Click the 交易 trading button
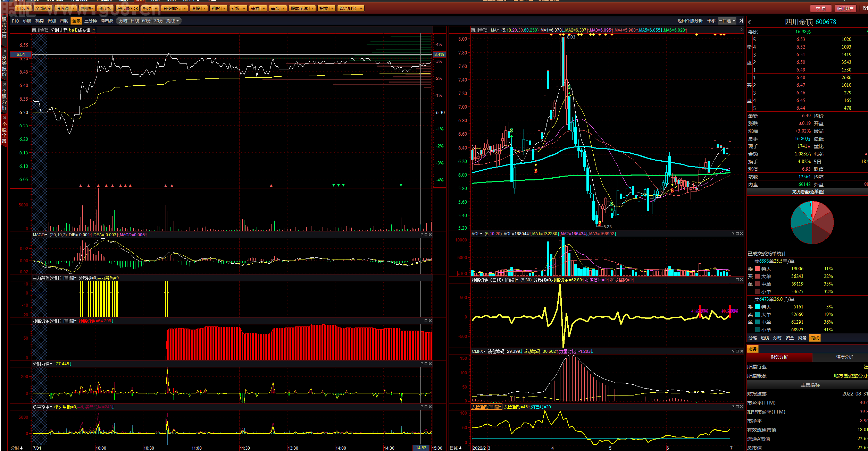868x451 pixels. click(821, 9)
